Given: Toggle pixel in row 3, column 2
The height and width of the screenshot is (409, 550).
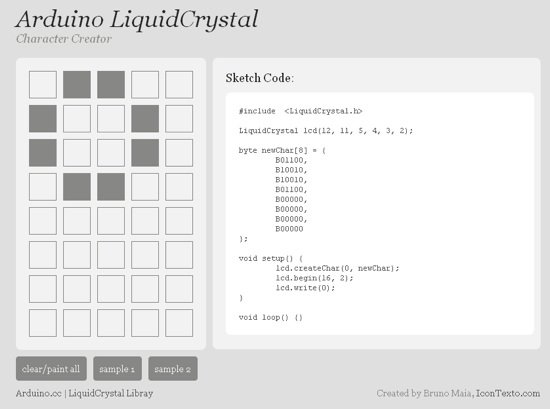Looking at the screenshot, I should [77, 153].
